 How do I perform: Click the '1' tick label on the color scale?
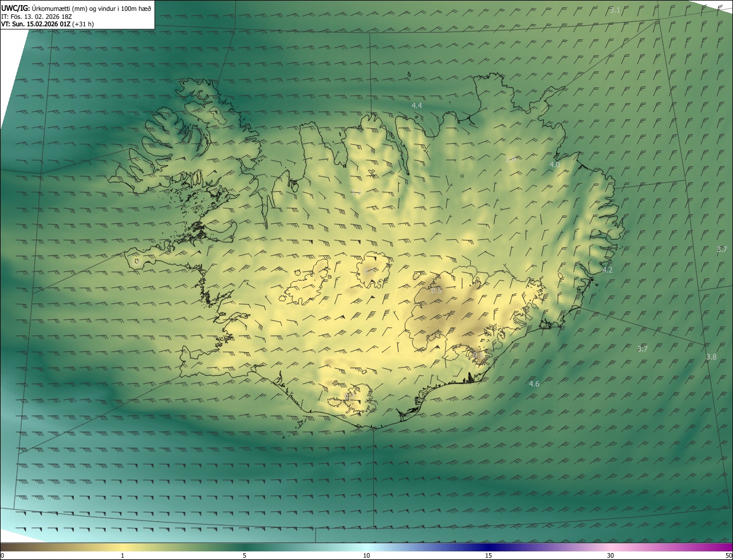[123, 556]
